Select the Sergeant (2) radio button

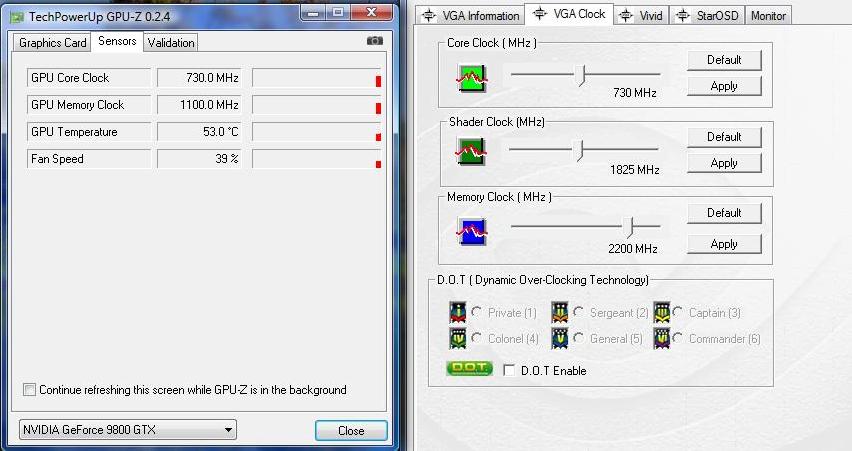(578, 311)
